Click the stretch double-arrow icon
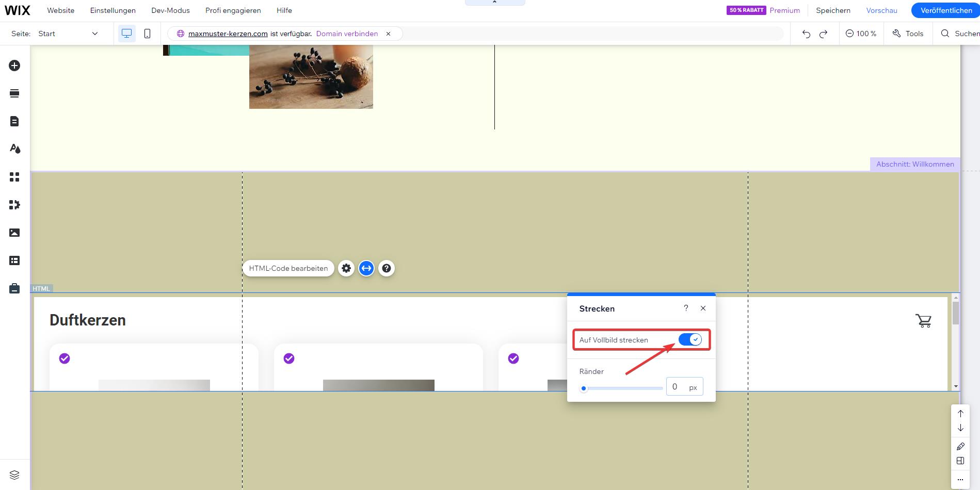This screenshot has width=980, height=490. point(366,268)
